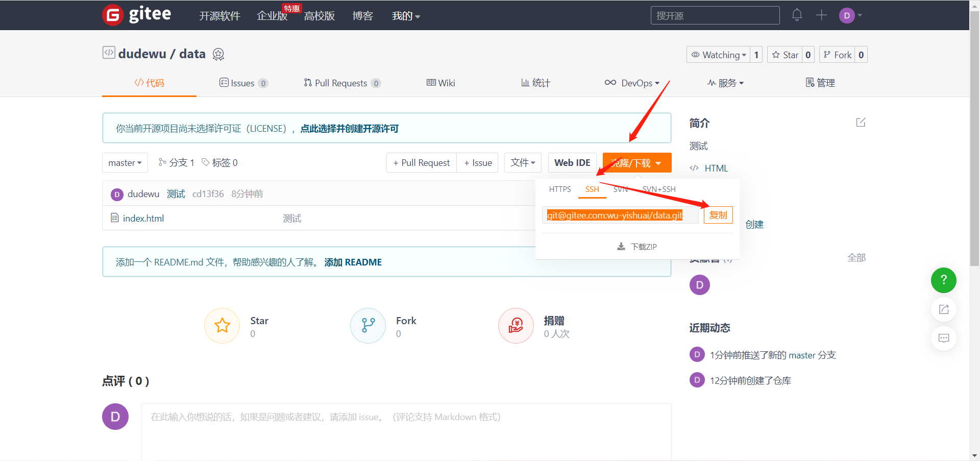Click the 复制 copy button
The width and height of the screenshot is (980, 461).
(x=718, y=215)
